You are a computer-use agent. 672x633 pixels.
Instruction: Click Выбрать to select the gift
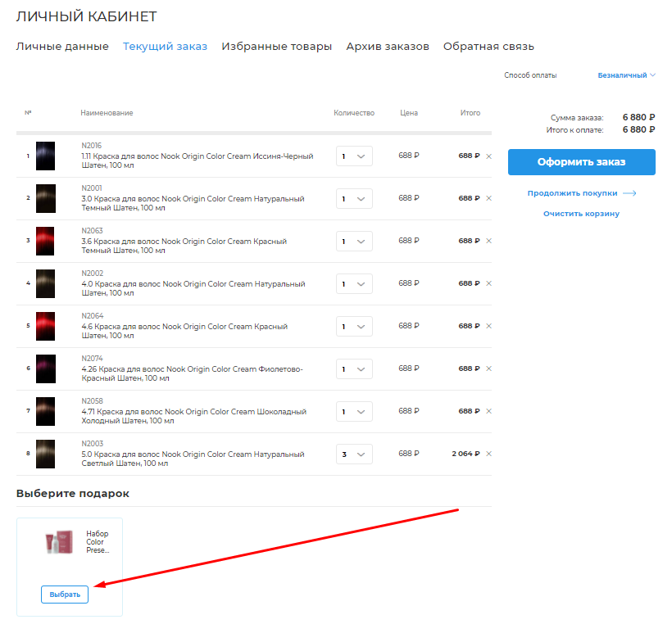pyautogui.click(x=65, y=595)
